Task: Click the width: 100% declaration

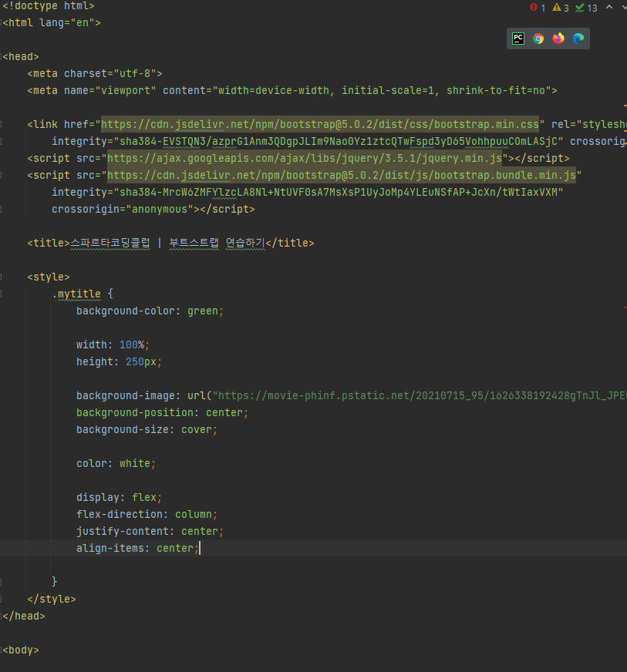Action: [113, 344]
